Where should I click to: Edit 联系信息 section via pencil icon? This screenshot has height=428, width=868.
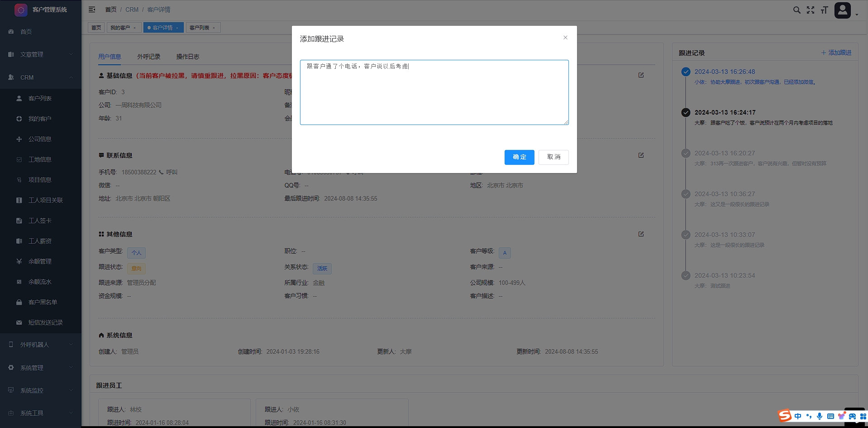641,155
